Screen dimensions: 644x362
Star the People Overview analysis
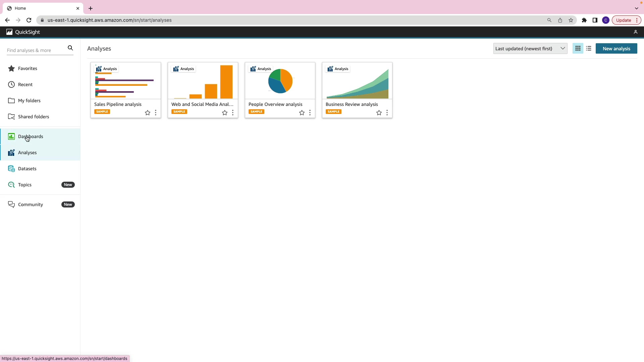[302, 113]
